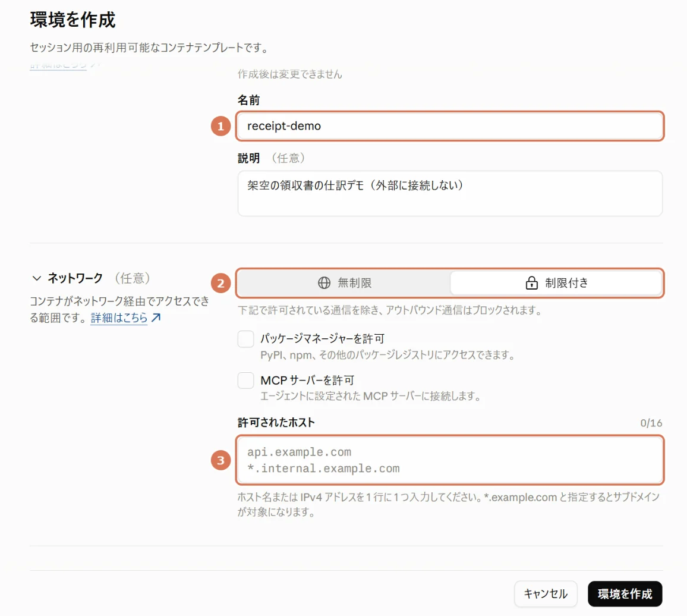
Task: Click the 名前 field containing receipt-demo
Action: [x=450, y=126]
